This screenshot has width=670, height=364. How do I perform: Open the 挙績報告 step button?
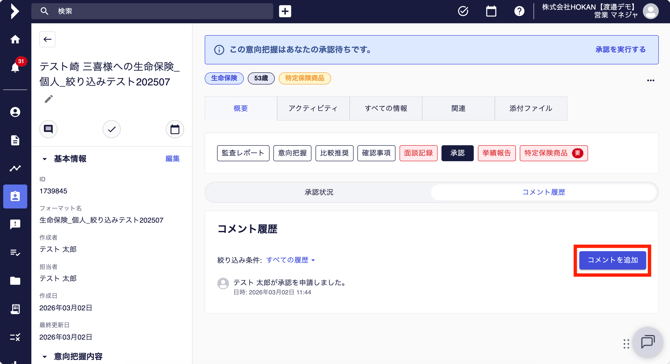[x=497, y=153]
